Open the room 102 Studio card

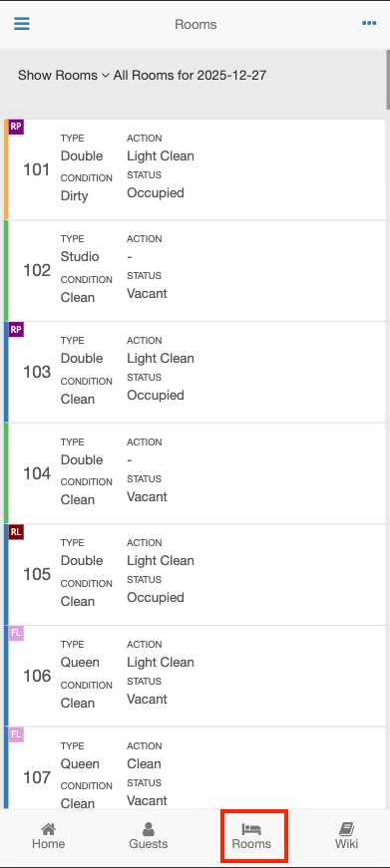pos(195,271)
